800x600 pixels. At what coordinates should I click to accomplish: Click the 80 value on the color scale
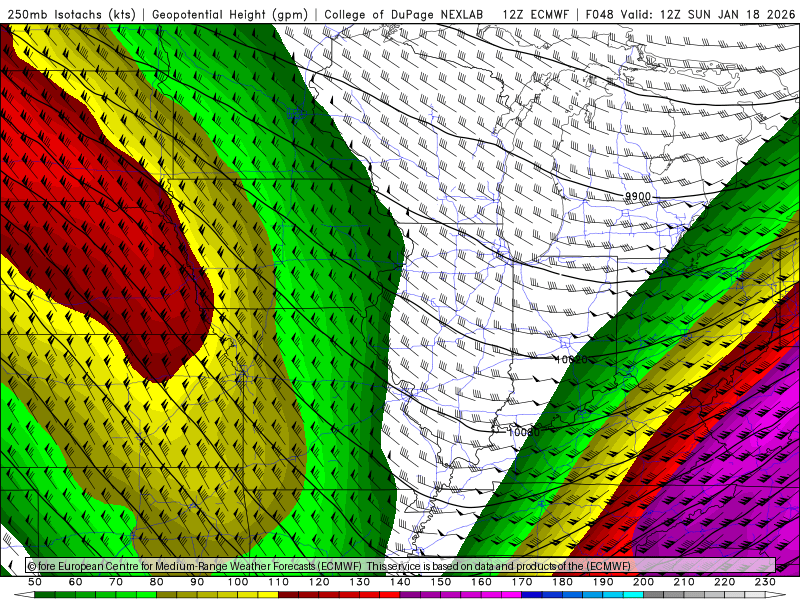156,582
